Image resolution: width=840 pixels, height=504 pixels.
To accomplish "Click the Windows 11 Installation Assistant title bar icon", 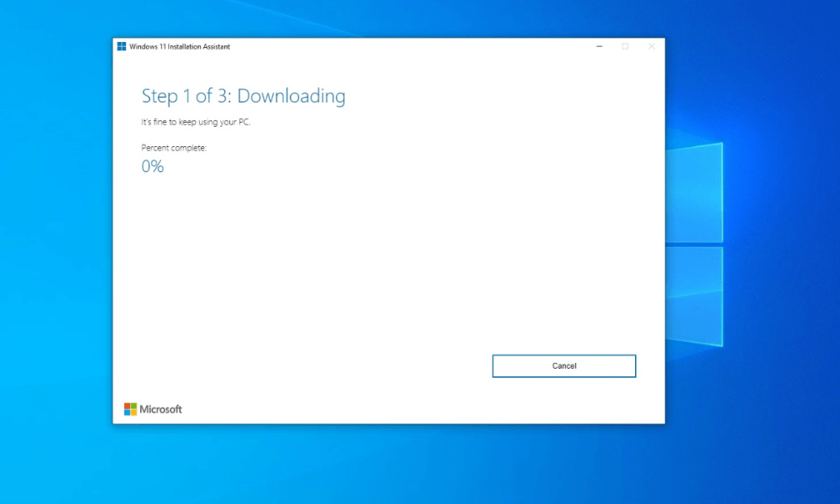I will [x=120, y=46].
